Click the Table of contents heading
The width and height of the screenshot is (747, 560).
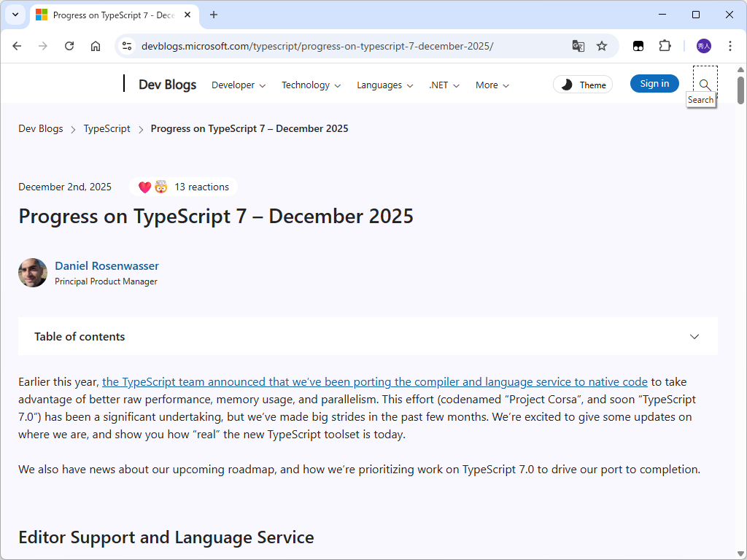pyautogui.click(x=80, y=337)
